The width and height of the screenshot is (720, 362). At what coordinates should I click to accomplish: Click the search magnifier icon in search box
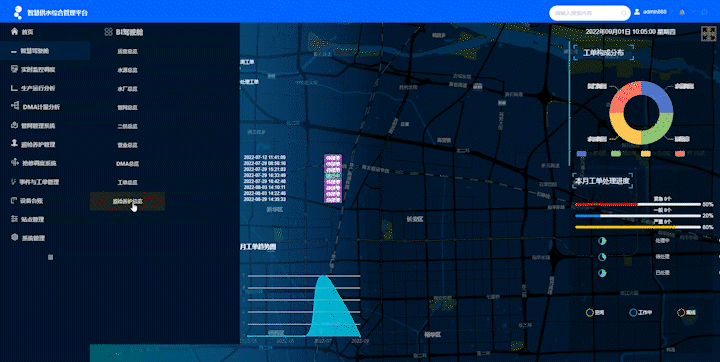[624, 13]
